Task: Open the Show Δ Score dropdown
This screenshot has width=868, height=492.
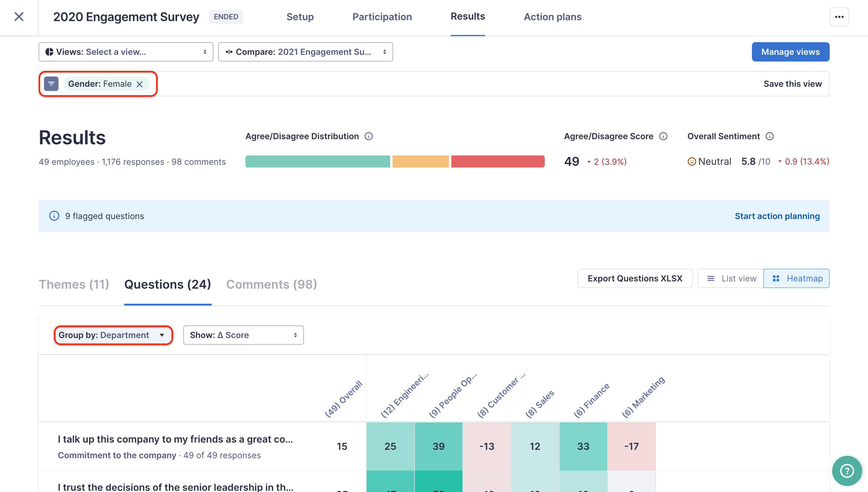Action: coord(243,335)
